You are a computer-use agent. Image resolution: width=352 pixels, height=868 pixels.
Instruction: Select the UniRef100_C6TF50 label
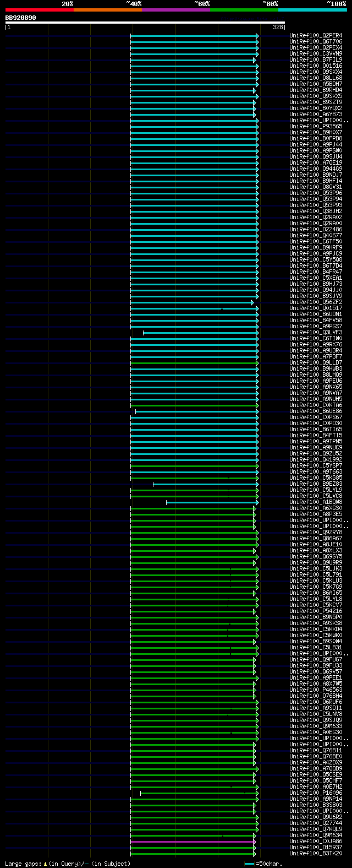316,242
